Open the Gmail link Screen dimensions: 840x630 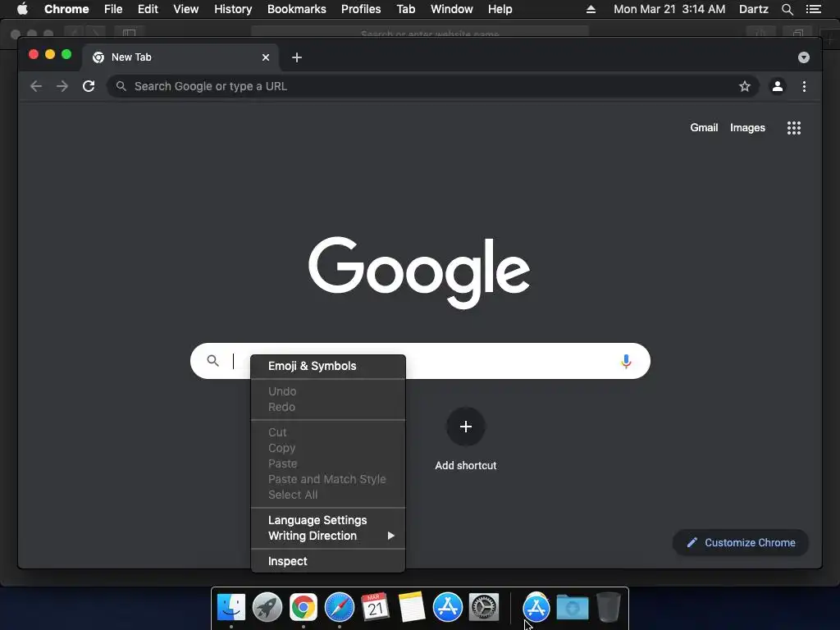click(704, 127)
